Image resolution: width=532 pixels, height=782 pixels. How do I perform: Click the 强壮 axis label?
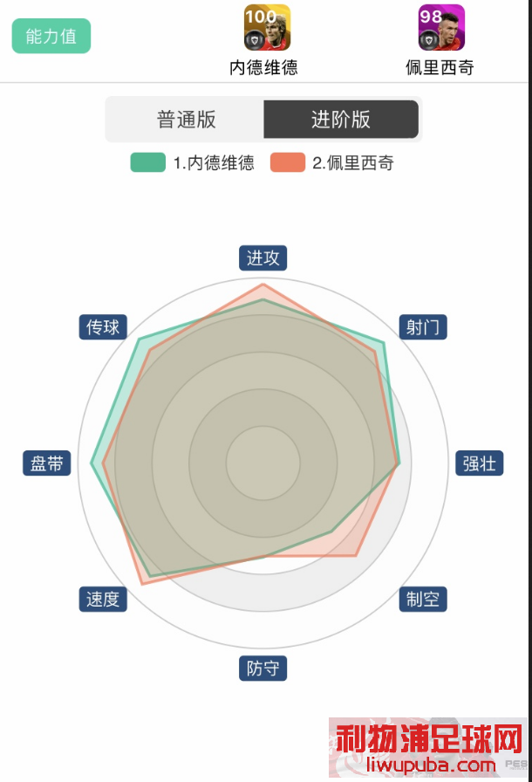coord(479,463)
